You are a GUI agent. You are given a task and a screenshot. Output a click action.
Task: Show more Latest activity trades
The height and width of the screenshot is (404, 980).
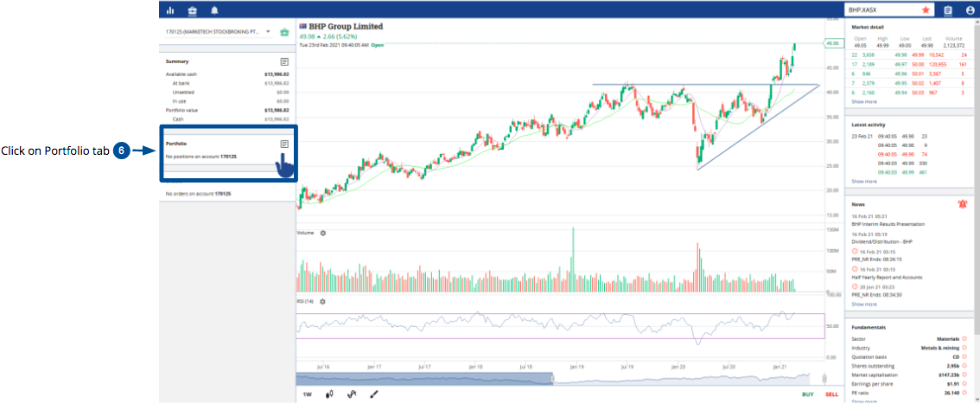(x=863, y=182)
